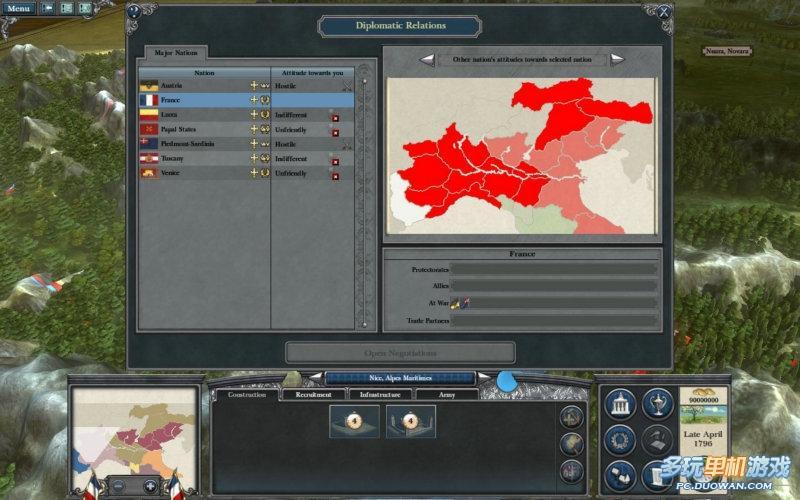Go to previous settlement with left arrow
Image resolution: width=800 pixels, height=500 pixels.
click(x=316, y=378)
